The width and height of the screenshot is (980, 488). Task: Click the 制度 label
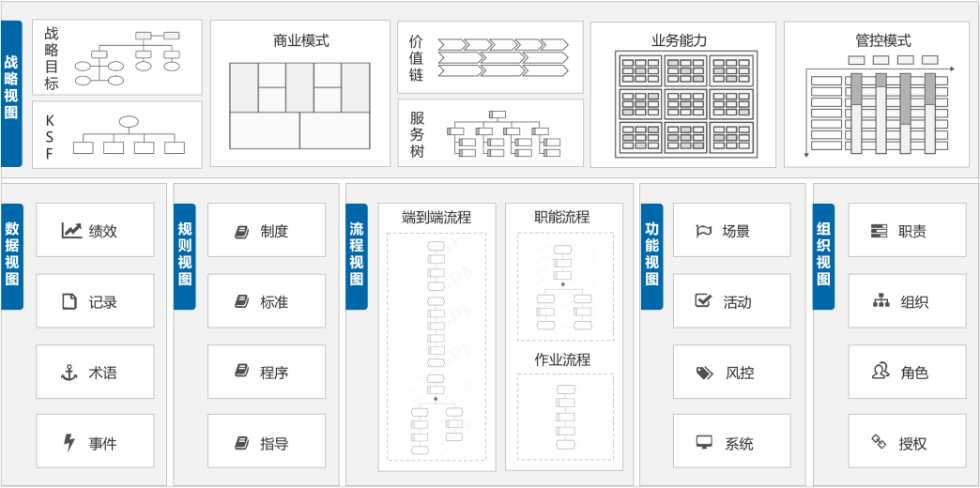coord(274,232)
